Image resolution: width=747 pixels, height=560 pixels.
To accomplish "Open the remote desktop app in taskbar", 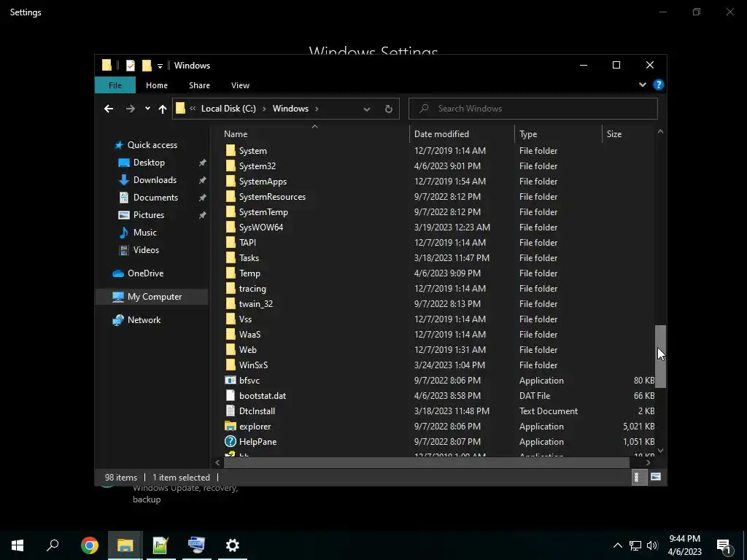I will pyautogui.click(x=196, y=545).
